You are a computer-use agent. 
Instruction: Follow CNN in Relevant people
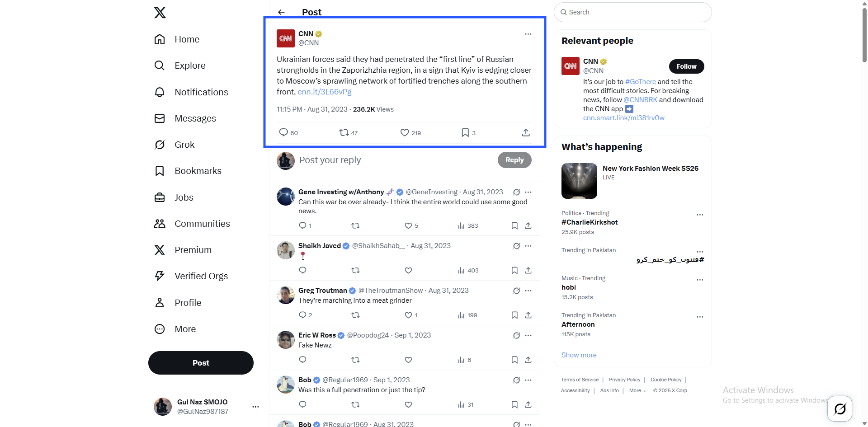(686, 66)
